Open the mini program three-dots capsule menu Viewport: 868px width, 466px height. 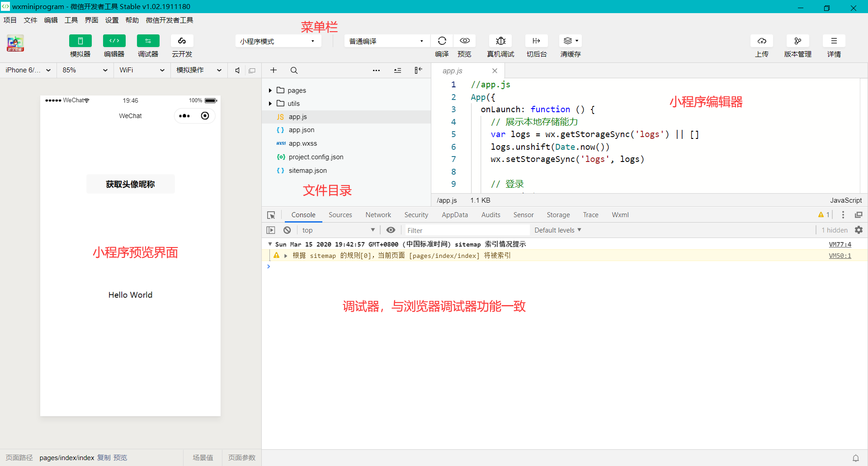[x=184, y=116]
